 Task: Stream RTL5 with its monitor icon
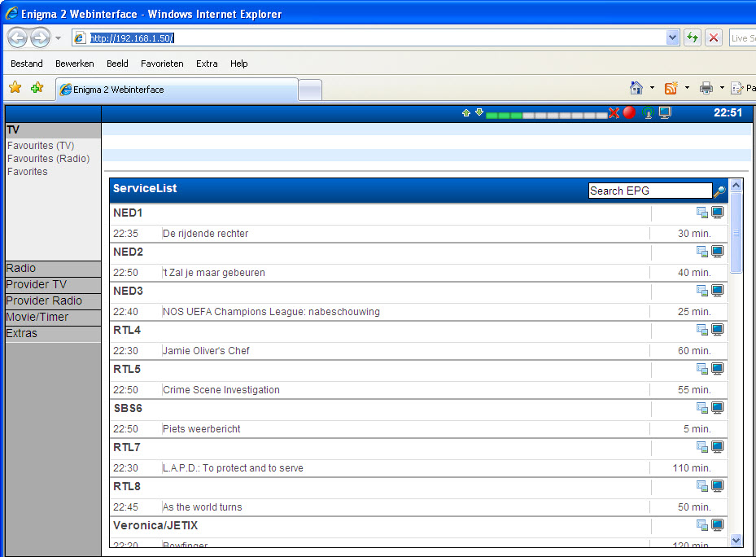718,369
